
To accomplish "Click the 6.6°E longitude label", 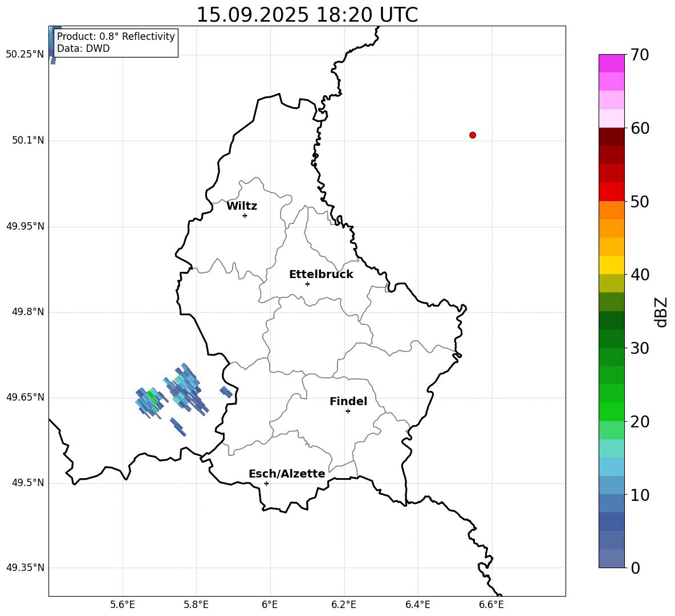I will click(x=491, y=605).
